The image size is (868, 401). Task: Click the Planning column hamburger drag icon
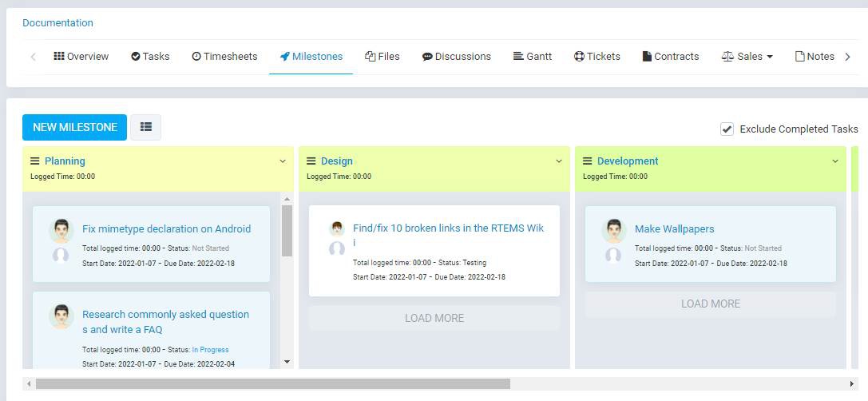coord(35,161)
